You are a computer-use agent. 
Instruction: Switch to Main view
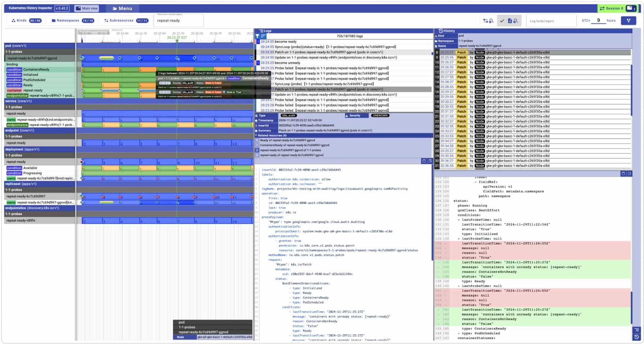(86, 8)
